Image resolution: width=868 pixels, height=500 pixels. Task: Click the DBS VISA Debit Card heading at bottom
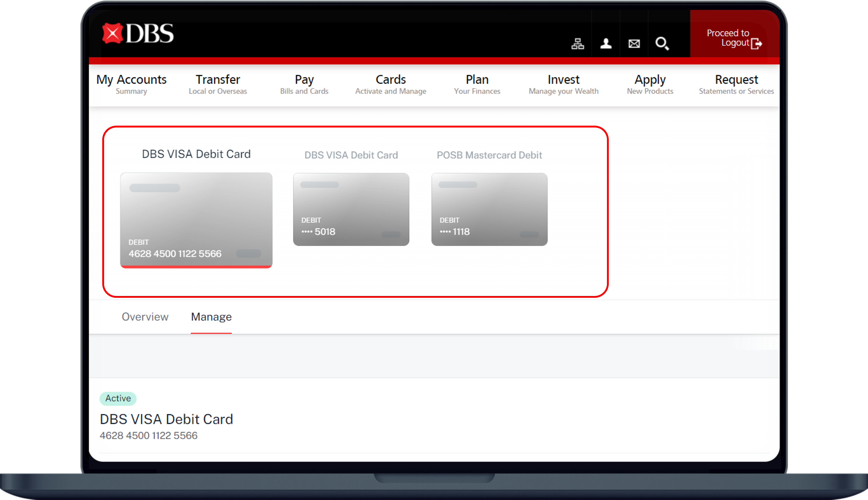[166, 419]
